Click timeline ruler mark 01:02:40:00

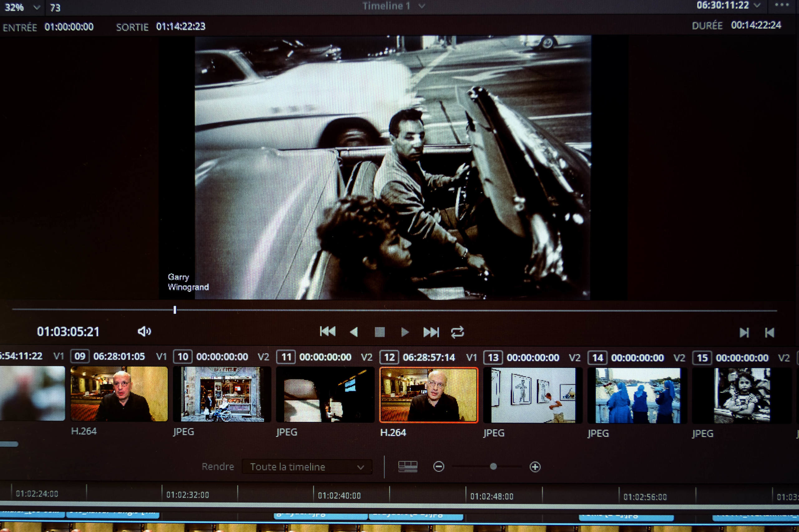point(339,496)
